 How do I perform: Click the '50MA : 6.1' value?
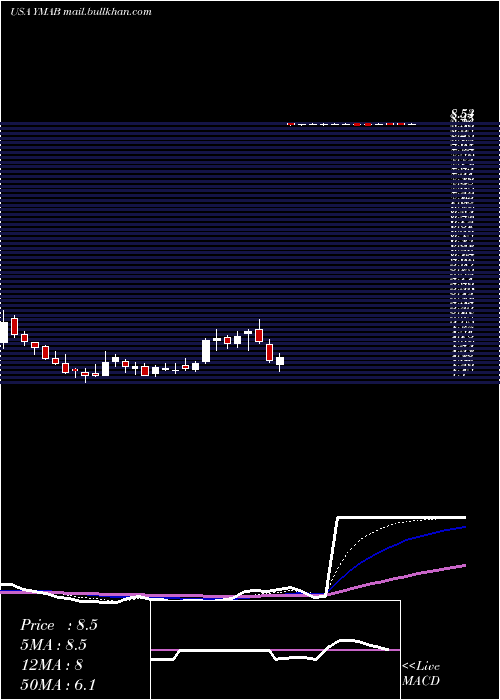(58, 685)
